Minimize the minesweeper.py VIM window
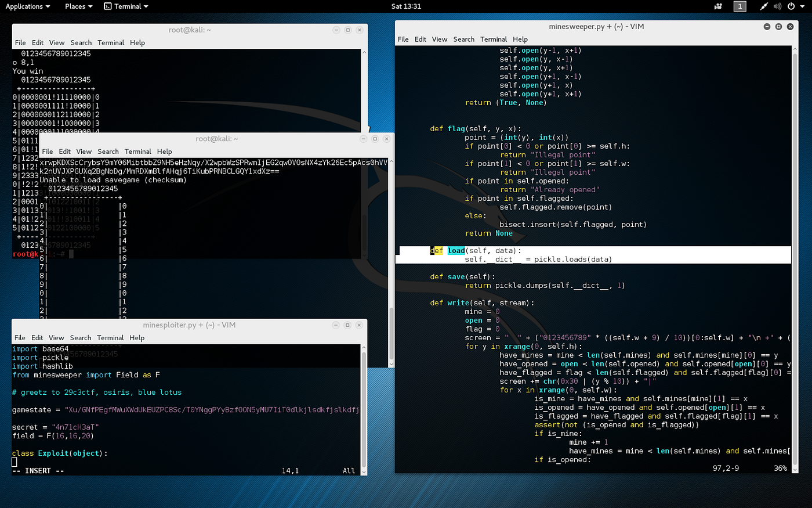 click(767, 27)
